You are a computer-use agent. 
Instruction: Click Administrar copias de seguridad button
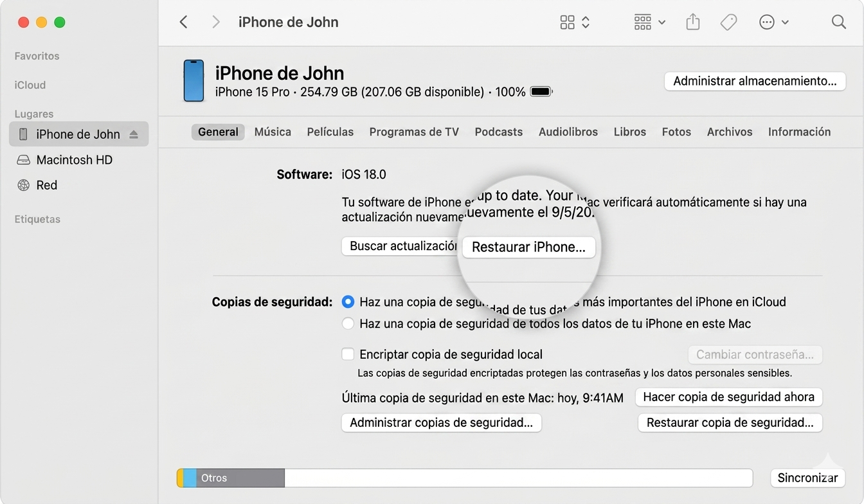coord(441,422)
